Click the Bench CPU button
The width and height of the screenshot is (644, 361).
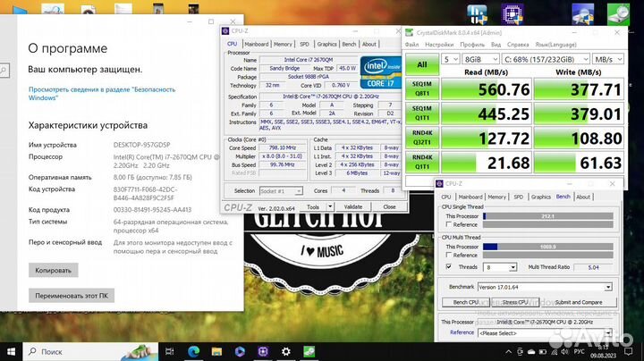[x=466, y=302]
